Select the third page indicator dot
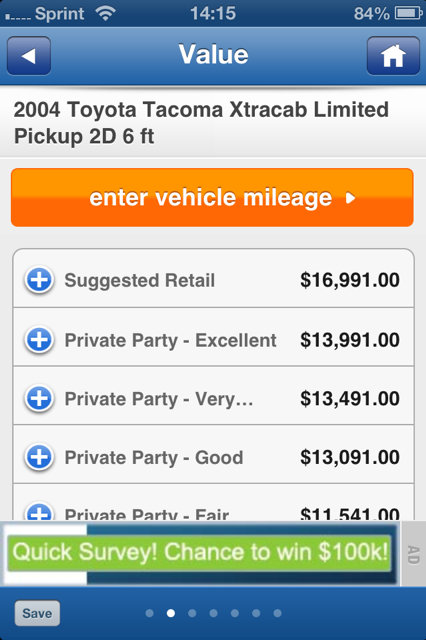 pos(192,613)
